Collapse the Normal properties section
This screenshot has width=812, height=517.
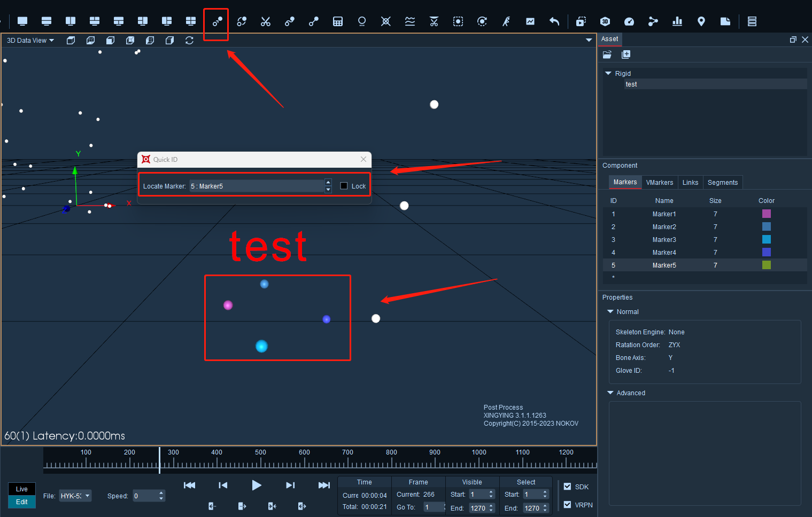[610, 311]
